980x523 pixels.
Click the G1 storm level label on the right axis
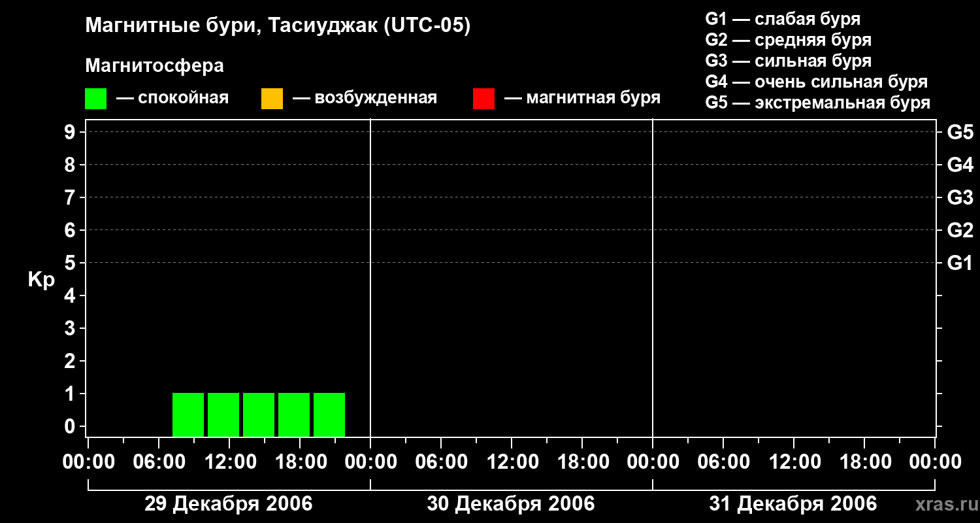click(960, 263)
